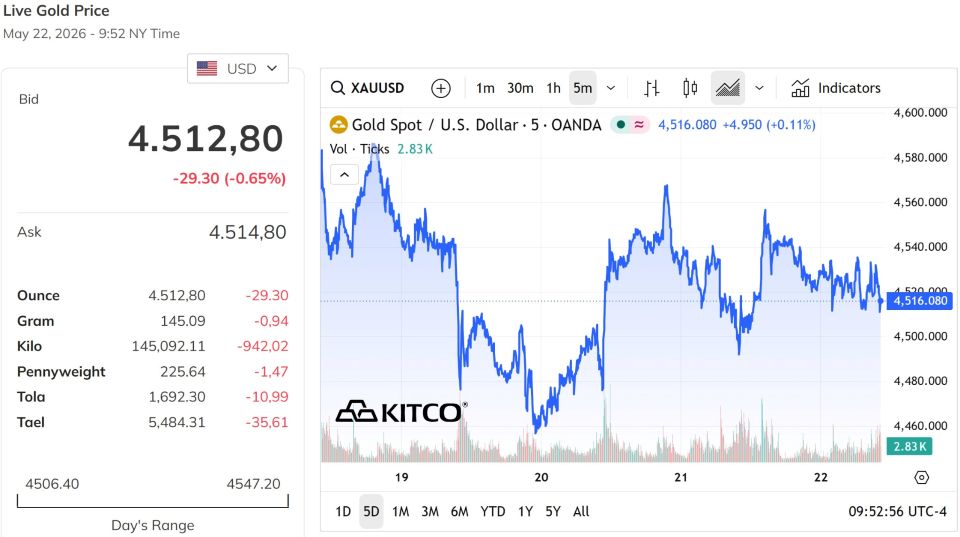Open chart settings hexagon gear icon
Viewport: 960px width, 537px height.
click(x=921, y=477)
